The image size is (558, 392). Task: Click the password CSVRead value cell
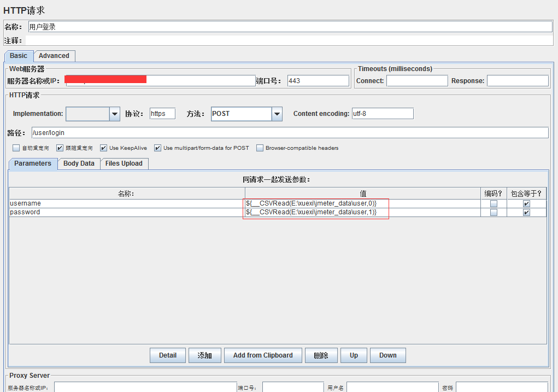[363, 212]
